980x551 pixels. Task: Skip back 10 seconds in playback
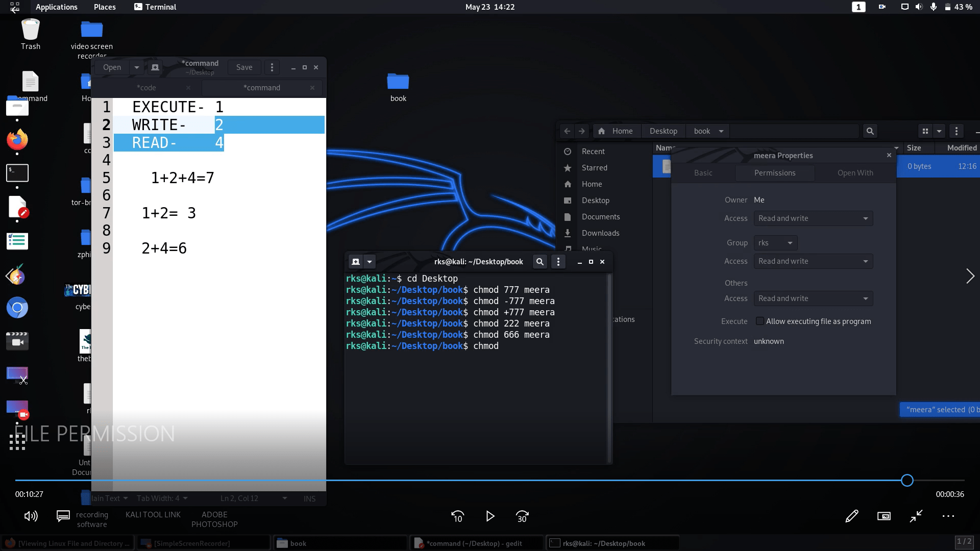coord(458,516)
